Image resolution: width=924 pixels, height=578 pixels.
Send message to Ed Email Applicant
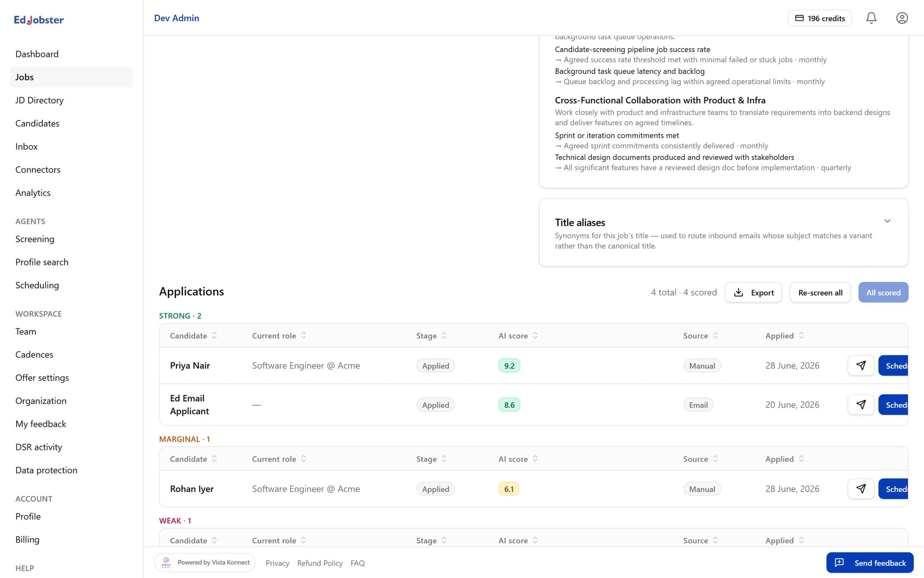pos(861,405)
